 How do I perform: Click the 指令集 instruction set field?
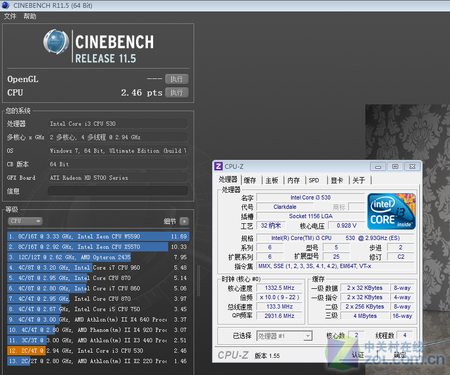pos(335,266)
